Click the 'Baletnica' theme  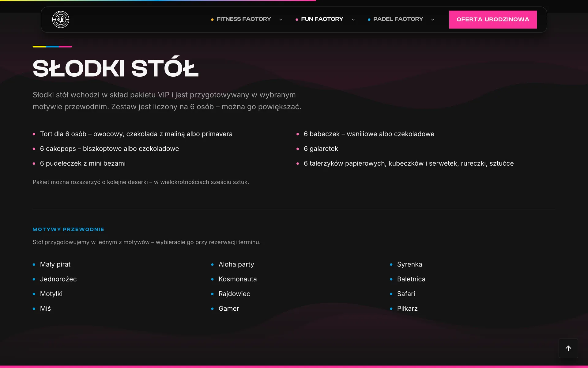(411, 279)
